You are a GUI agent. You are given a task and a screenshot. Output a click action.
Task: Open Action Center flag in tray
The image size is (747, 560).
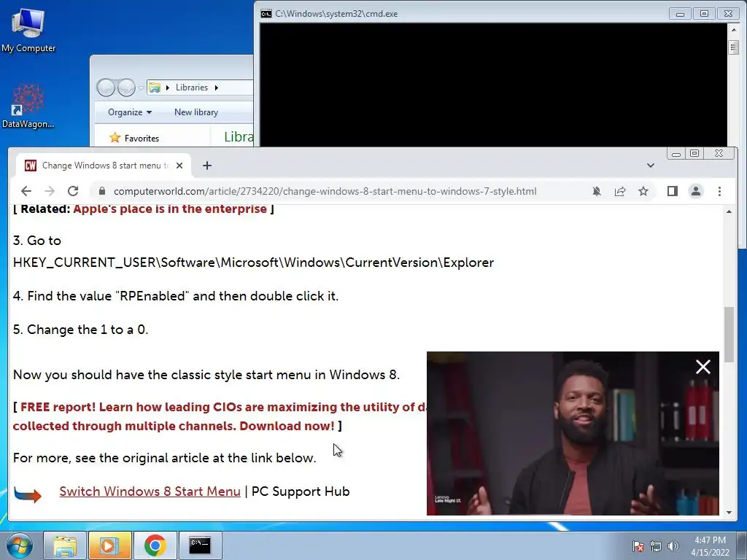pos(638,546)
